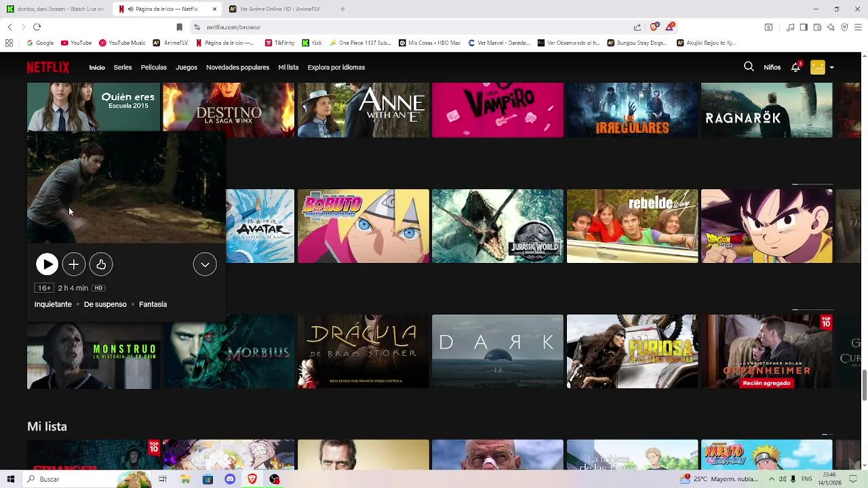Viewport: 868px width, 488px height.
Task: Open Boruto title card
Action: click(363, 226)
